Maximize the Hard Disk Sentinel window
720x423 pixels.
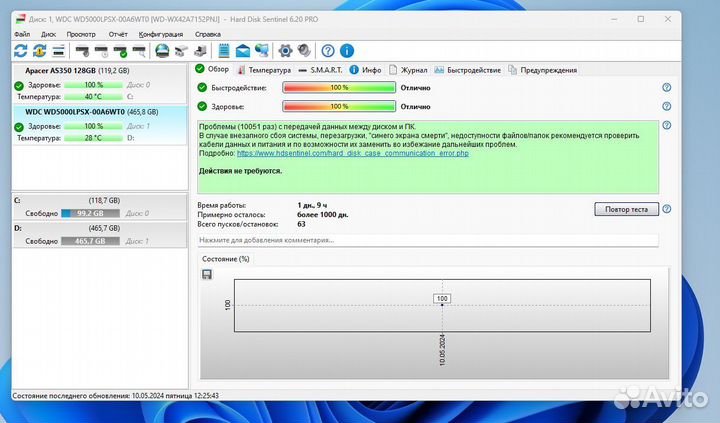click(641, 19)
